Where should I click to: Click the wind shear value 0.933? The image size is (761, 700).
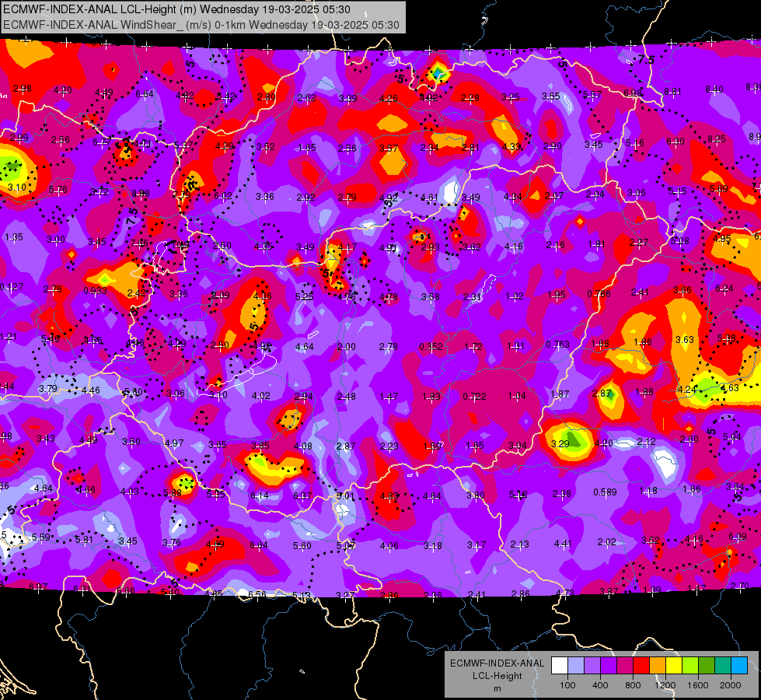point(95,290)
